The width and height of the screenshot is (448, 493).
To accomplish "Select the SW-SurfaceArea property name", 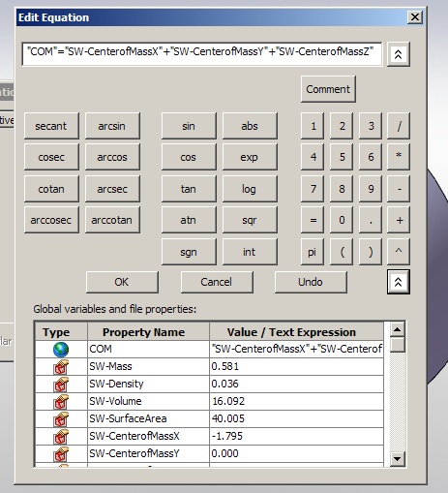I will coord(148,418).
